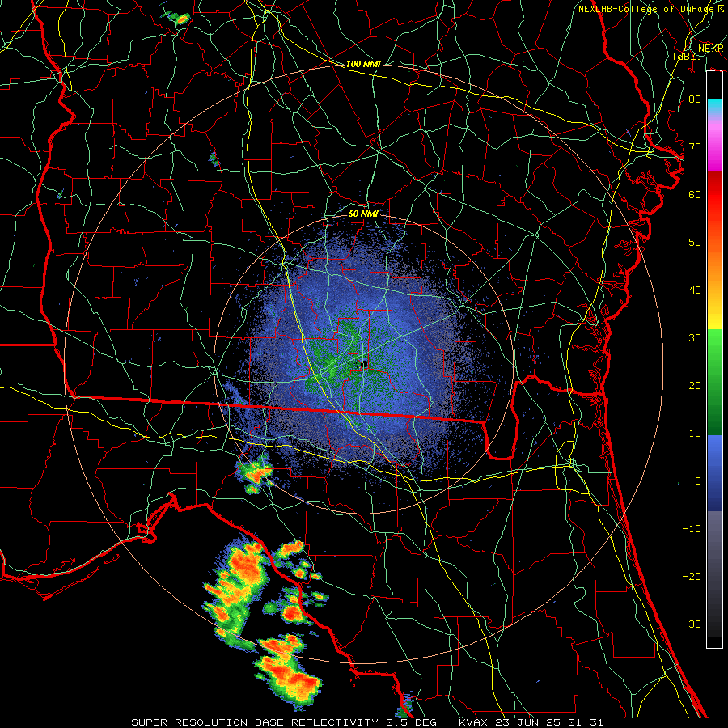Click the 60 value on the dBZ scale

point(695,195)
